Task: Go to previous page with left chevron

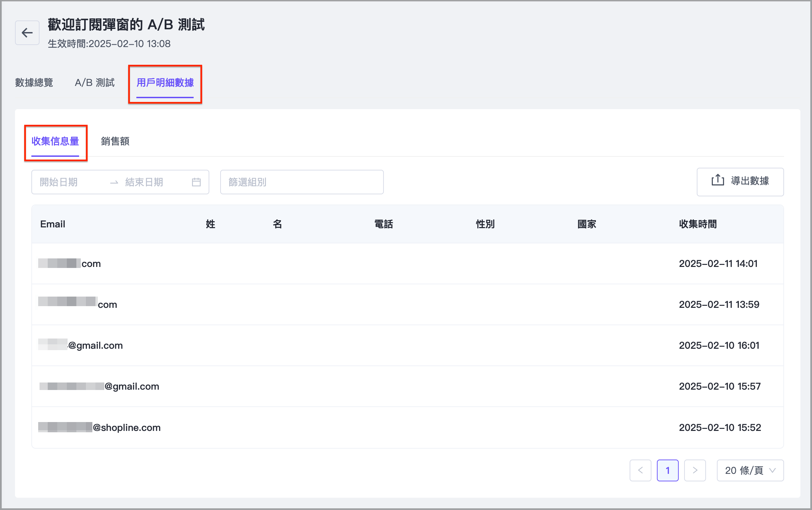Action: 640,470
